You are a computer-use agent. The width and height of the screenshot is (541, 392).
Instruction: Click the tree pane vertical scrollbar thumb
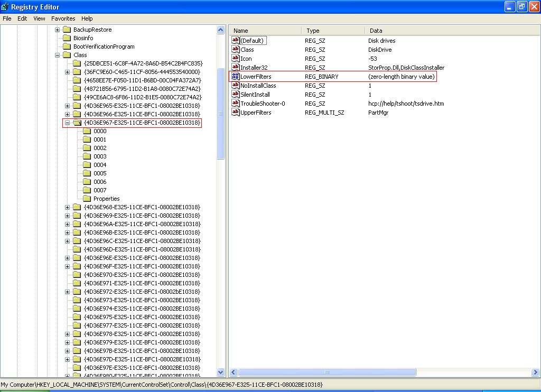point(221,114)
